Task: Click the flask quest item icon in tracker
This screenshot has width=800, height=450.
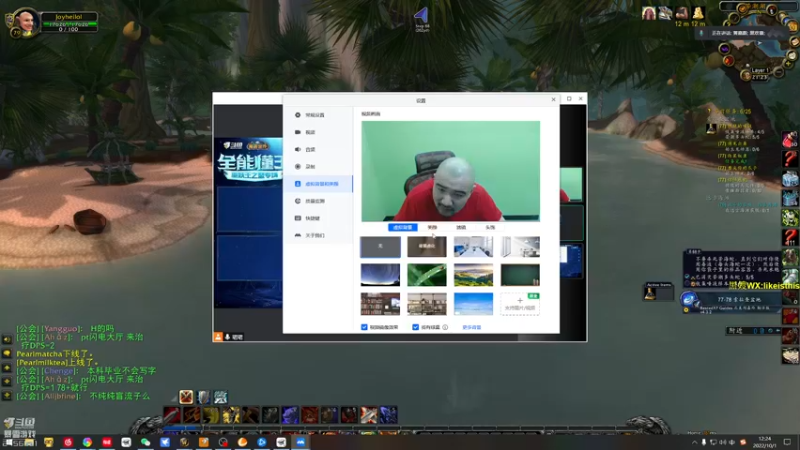Action: click(711, 129)
